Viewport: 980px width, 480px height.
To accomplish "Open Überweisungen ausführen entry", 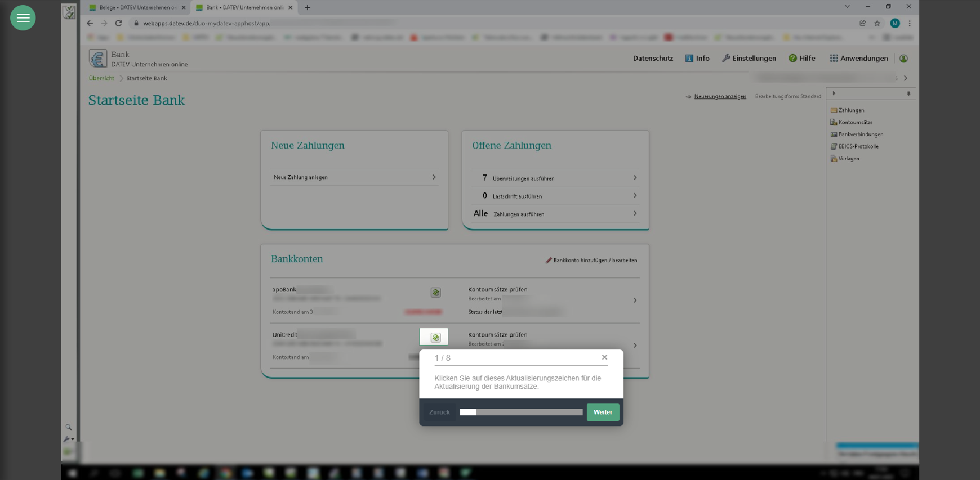I will pos(555,178).
